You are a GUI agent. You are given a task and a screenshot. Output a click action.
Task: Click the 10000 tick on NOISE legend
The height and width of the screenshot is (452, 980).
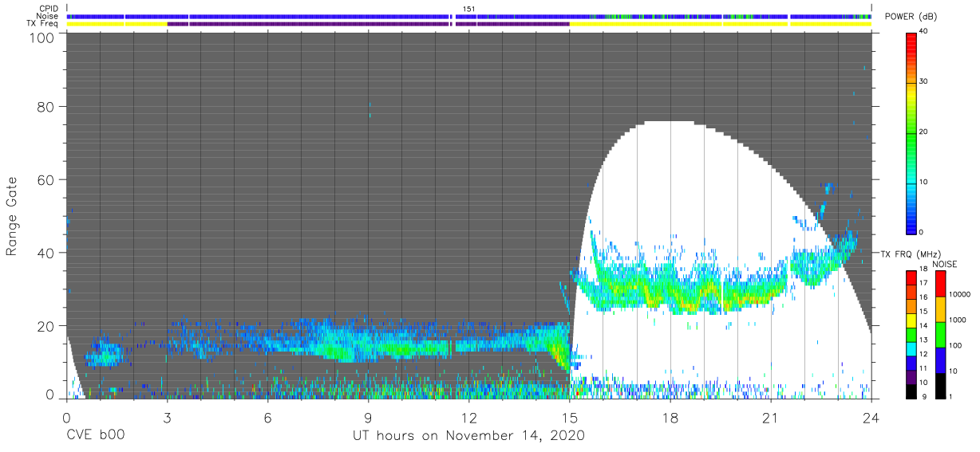coord(959,294)
